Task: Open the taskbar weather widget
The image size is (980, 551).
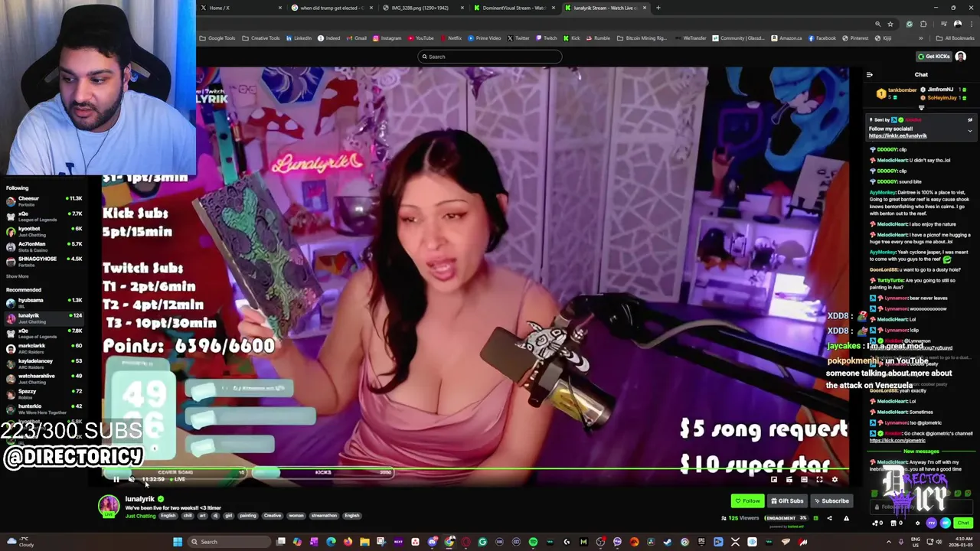Action: (19, 542)
